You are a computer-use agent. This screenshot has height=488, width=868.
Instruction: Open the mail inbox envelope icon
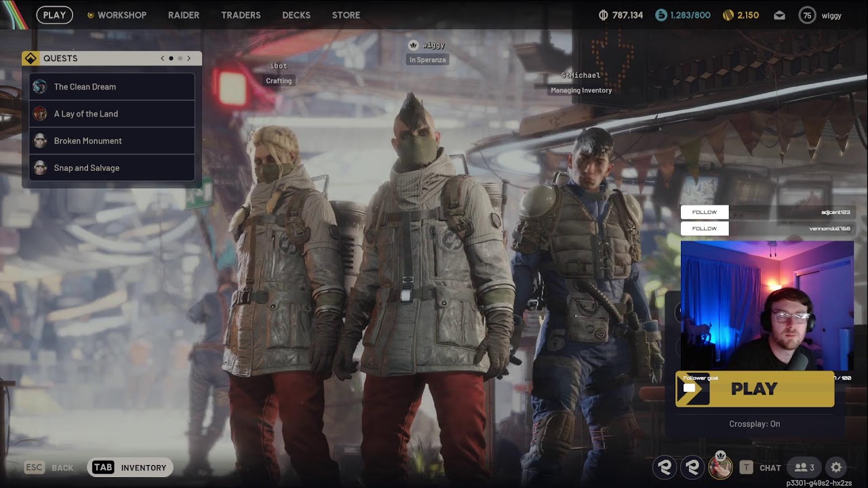[x=780, y=15]
